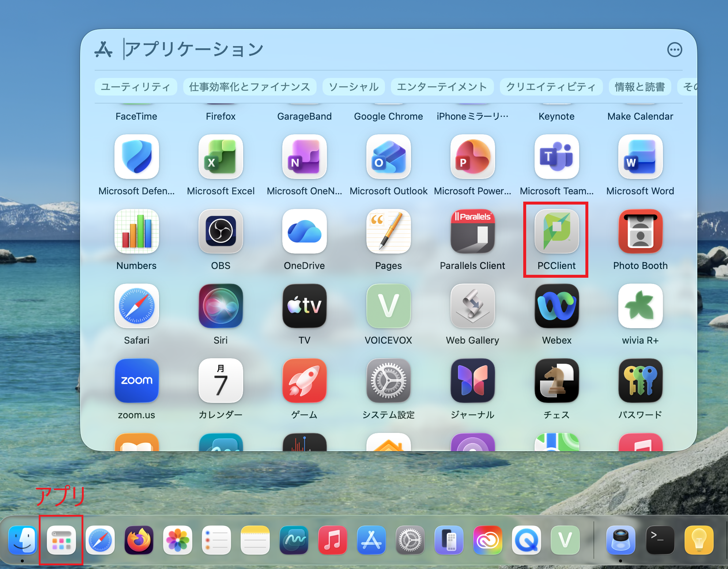Open Safari in the apps grid

[136, 306]
